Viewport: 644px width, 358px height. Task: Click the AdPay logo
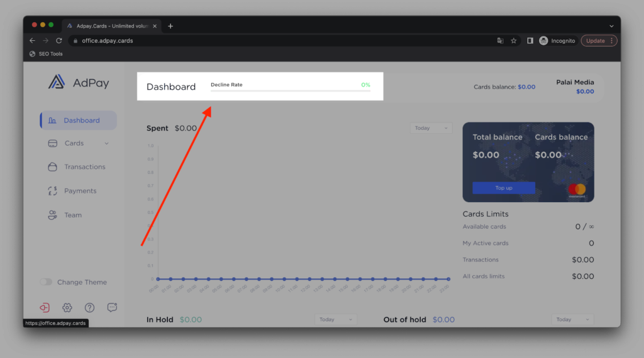click(x=79, y=82)
